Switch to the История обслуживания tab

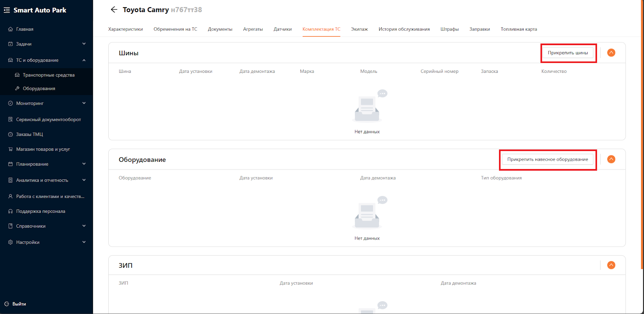coord(404,29)
